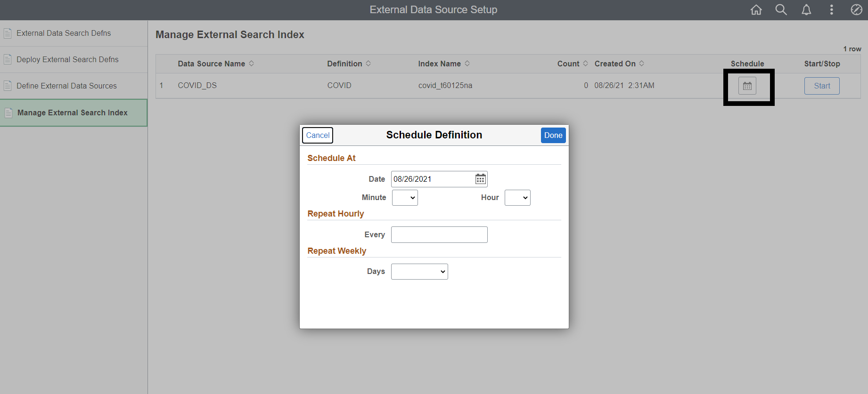This screenshot has height=394, width=868.
Task: Click the Repeat Hourly Every field
Action: click(x=439, y=235)
